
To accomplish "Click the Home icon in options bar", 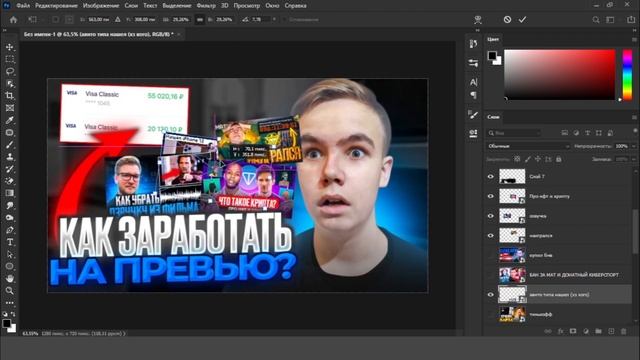I will coord(13,20).
